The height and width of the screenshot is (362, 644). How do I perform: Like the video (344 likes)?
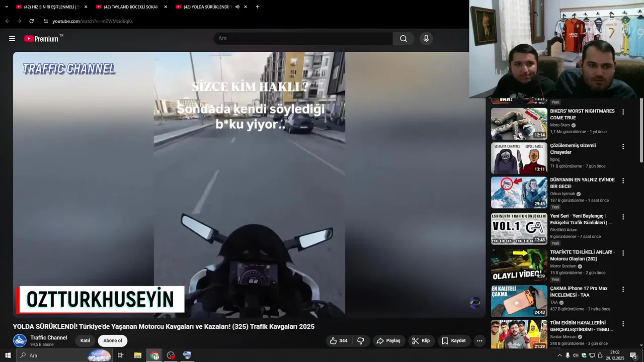click(339, 341)
